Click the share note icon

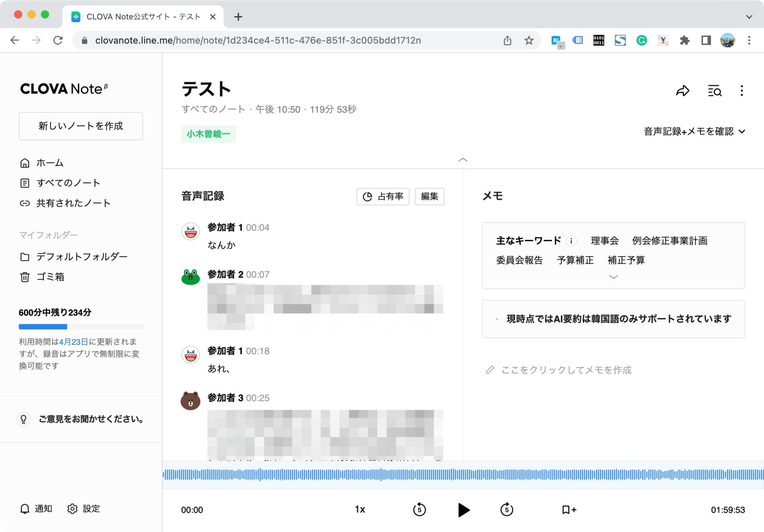point(683,91)
